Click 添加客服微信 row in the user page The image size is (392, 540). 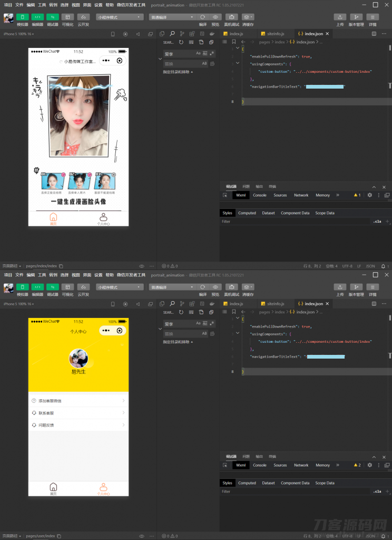tap(78, 401)
